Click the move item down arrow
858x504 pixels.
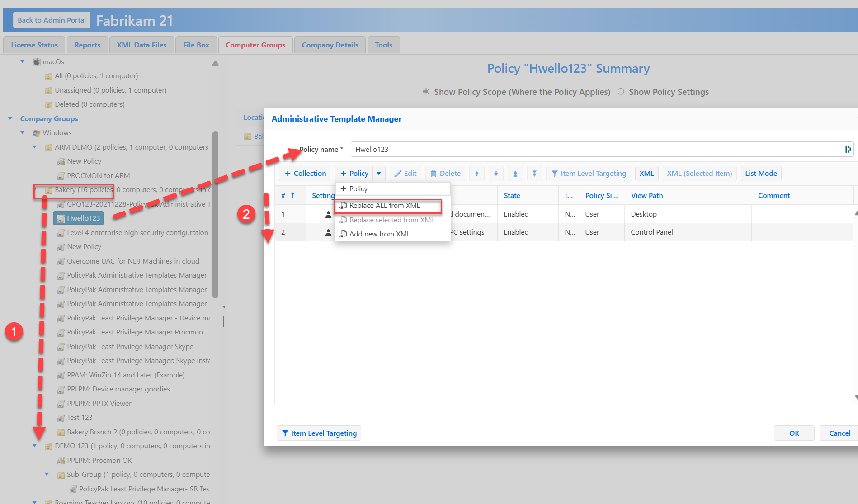[496, 174]
